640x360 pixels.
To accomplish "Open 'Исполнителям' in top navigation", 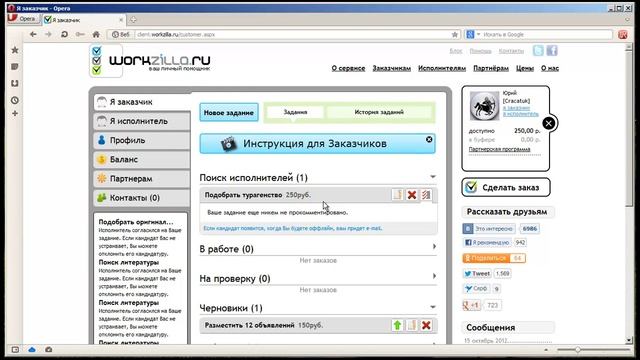I will [442, 68].
